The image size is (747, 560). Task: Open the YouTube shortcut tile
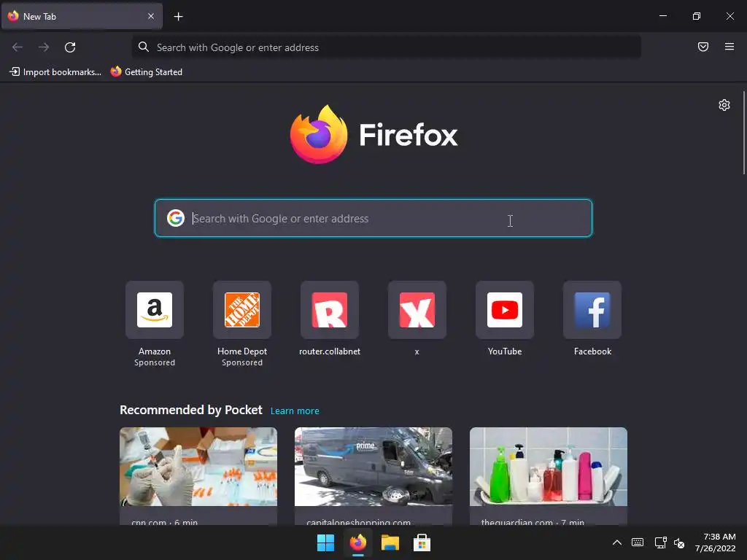505,310
